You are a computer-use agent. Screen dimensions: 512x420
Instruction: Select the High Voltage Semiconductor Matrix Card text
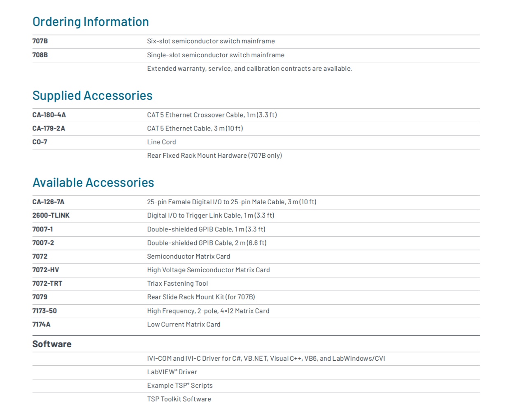(208, 270)
